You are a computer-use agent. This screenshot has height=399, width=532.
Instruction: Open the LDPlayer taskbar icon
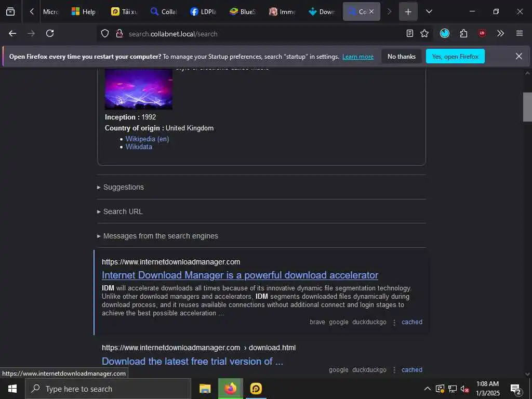(x=256, y=389)
